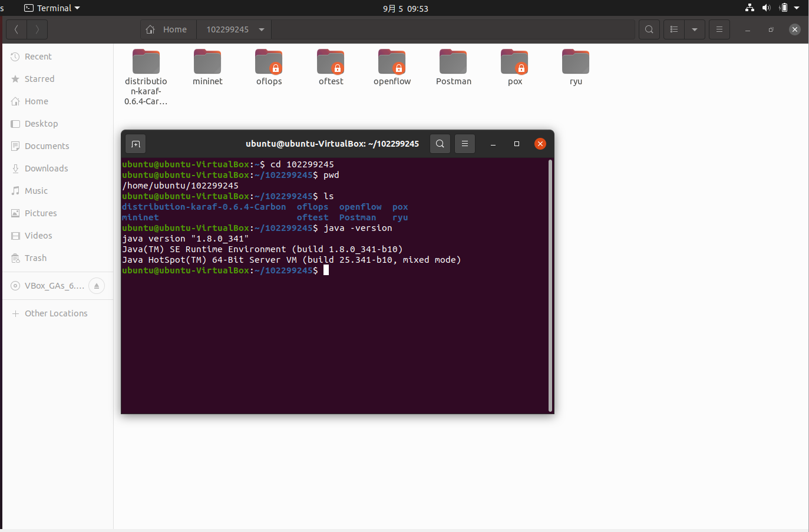Image resolution: width=809 pixels, height=532 pixels.
Task: Open the mininet folder
Action: (x=207, y=67)
